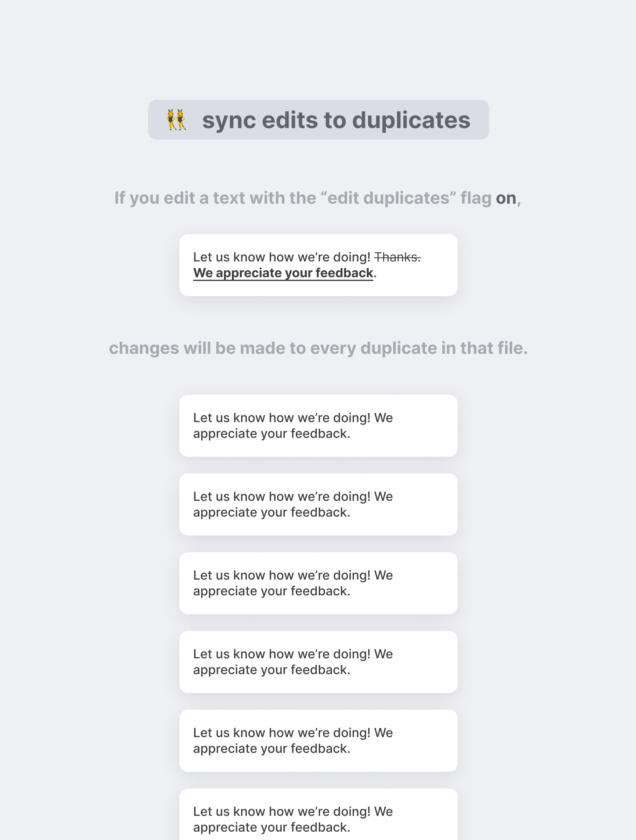Select the partially visible bottom feedback card

(x=318, y=814)
